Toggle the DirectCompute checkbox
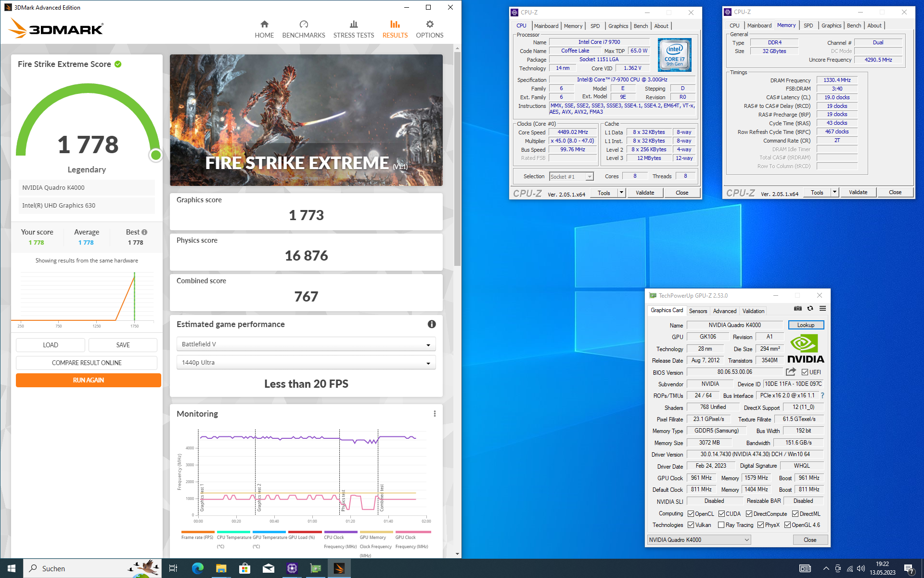924x578 pixels. tap(749, 514)
